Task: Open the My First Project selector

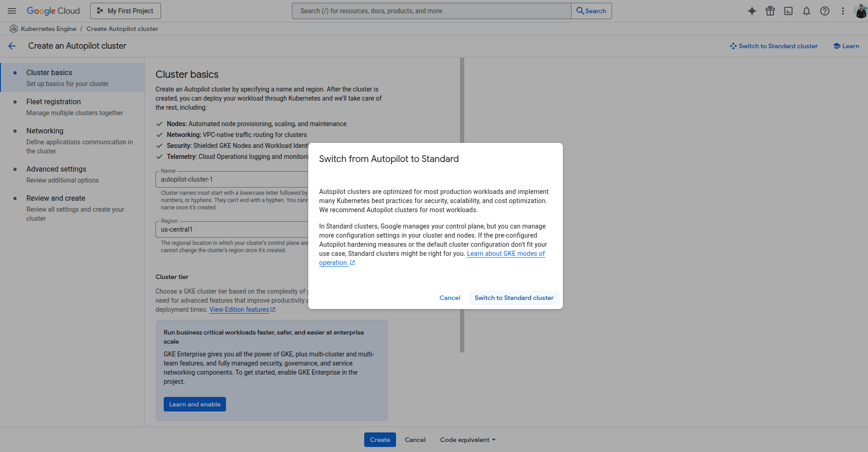Action: tap(125, 11)
